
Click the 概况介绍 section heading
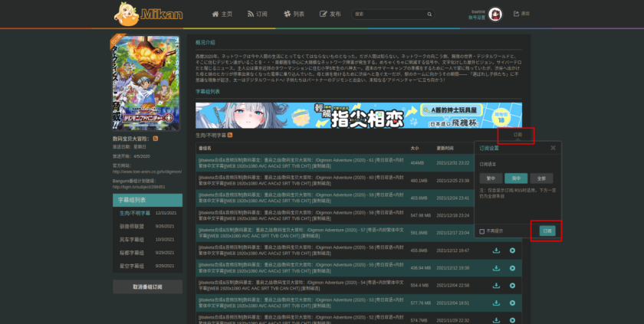205,42
